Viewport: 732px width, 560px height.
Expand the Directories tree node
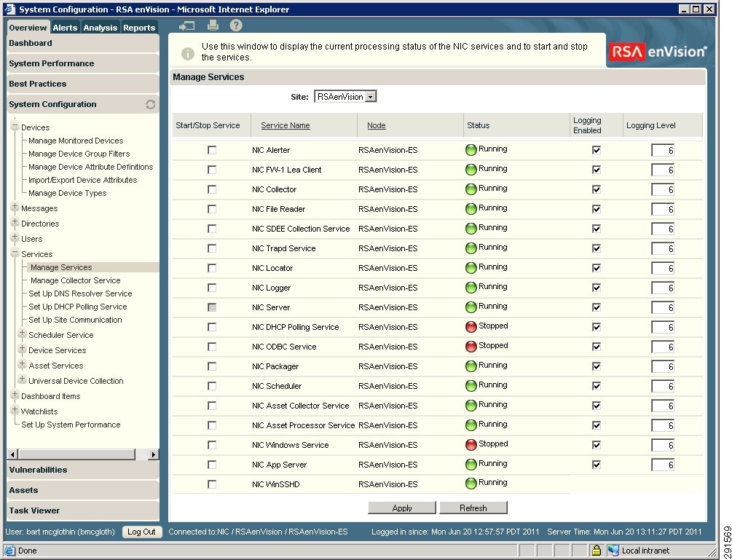coord(15,222)
